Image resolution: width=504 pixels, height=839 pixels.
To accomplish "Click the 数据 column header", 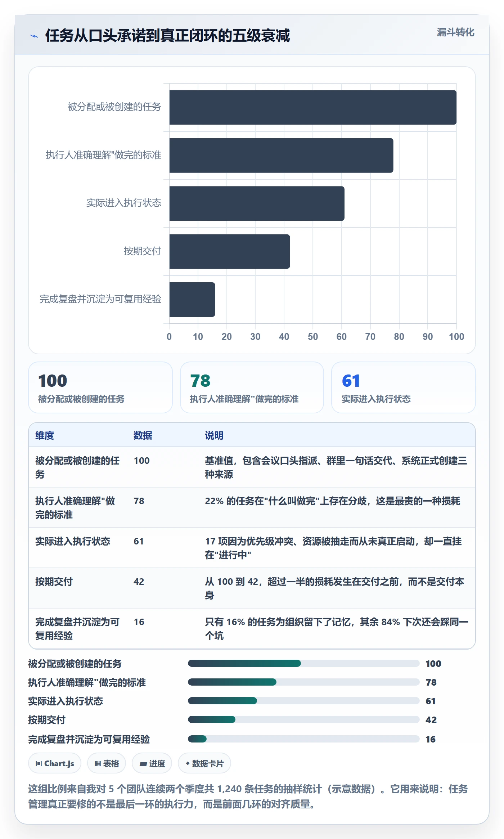I will pyautogui.click(x=143, y=435).
